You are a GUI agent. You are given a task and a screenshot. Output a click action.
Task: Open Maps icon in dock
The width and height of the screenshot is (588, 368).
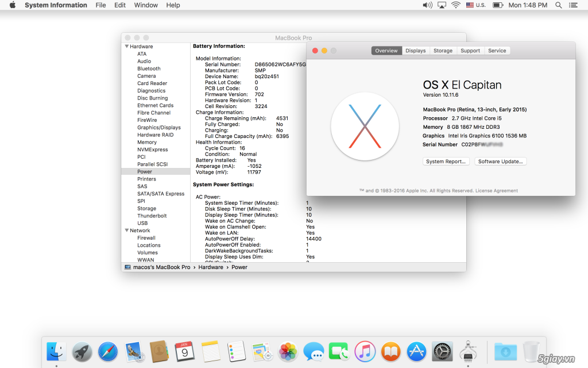pos(262,352)
